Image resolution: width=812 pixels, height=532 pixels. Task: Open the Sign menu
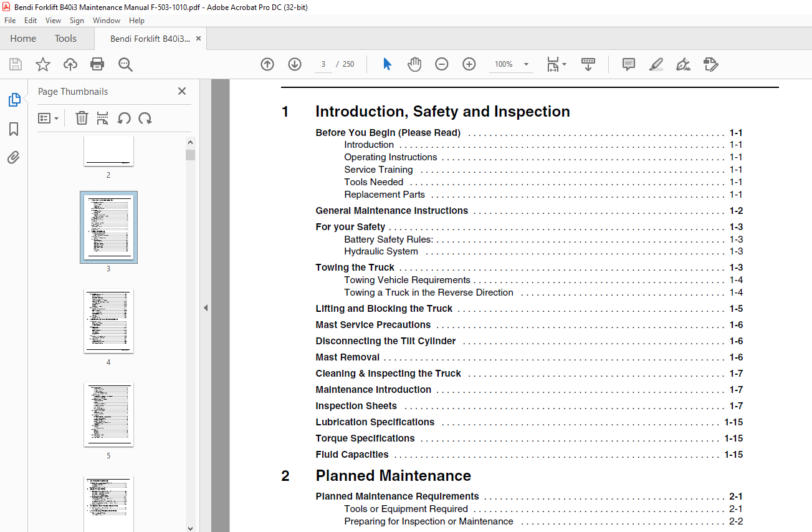click(x=77, y=21)
